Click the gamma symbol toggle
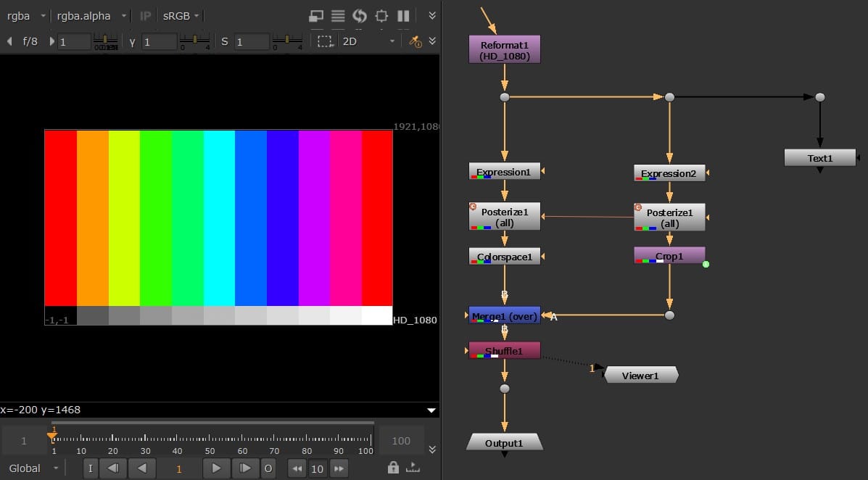 pyautogui.click(x=132, y=41)
